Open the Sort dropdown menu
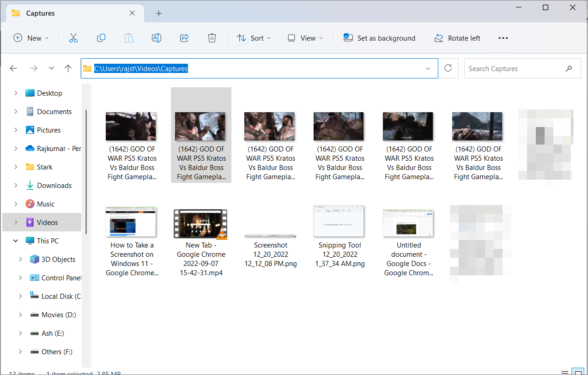This screenshot has height=375, width=588. pos(254,38)
